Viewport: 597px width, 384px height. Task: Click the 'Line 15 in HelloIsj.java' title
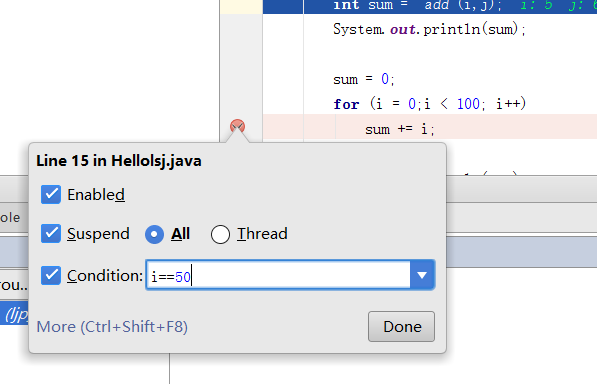coord(119,161)
